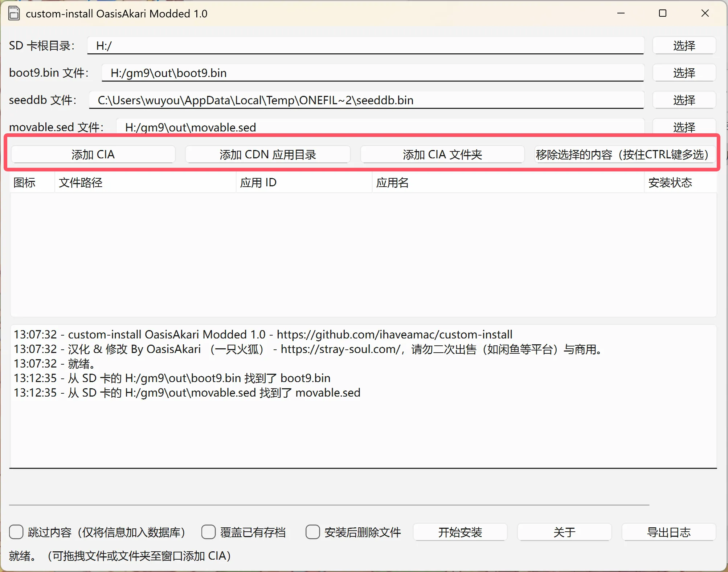
Task: Enable 跳过内容 checkbox
Action: [x=16, y=532]
